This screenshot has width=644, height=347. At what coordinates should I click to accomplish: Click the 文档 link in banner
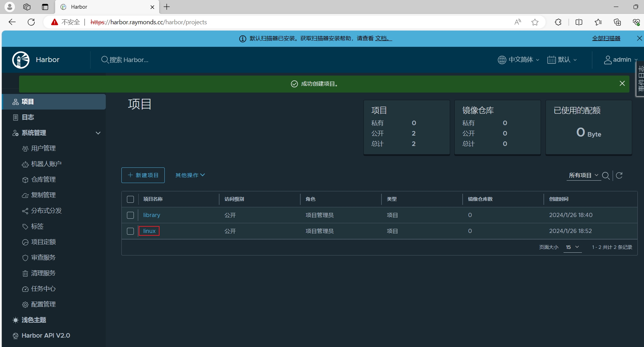point(383,38)
